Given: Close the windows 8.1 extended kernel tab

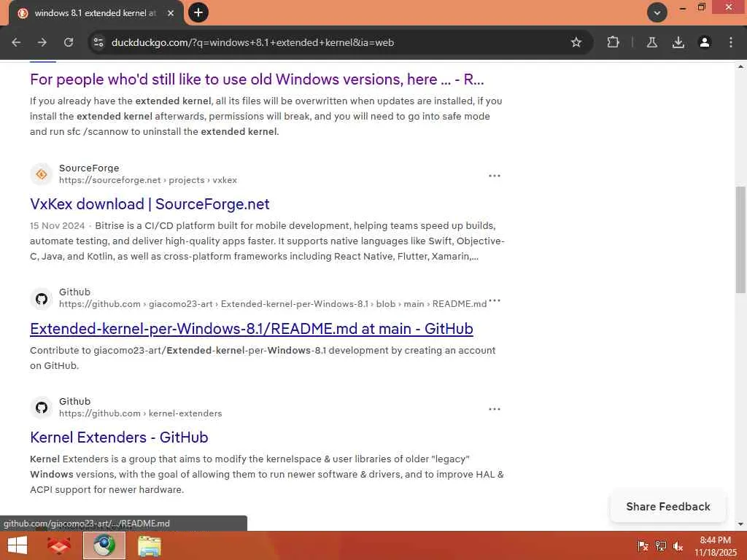Looking at the screenshot, I should (171, 13).
